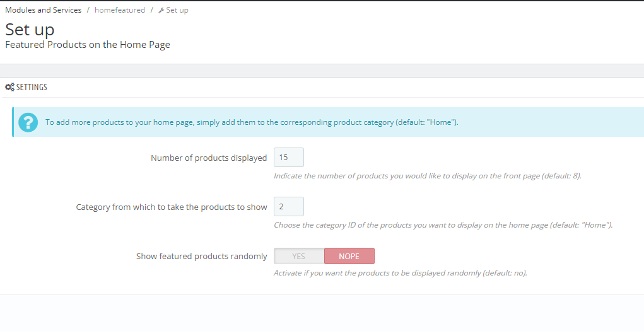Open Modules and Services breadcrumb link

(43, 10)
